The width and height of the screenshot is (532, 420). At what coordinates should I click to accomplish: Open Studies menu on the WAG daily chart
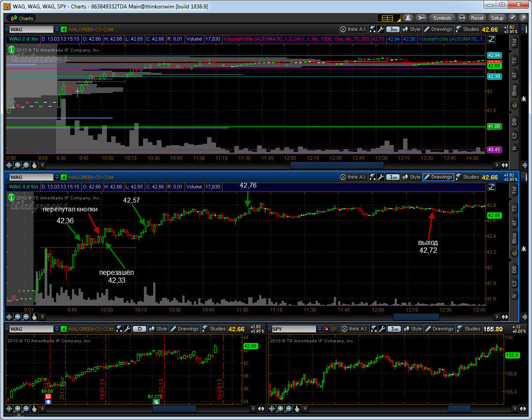point(214,329)
